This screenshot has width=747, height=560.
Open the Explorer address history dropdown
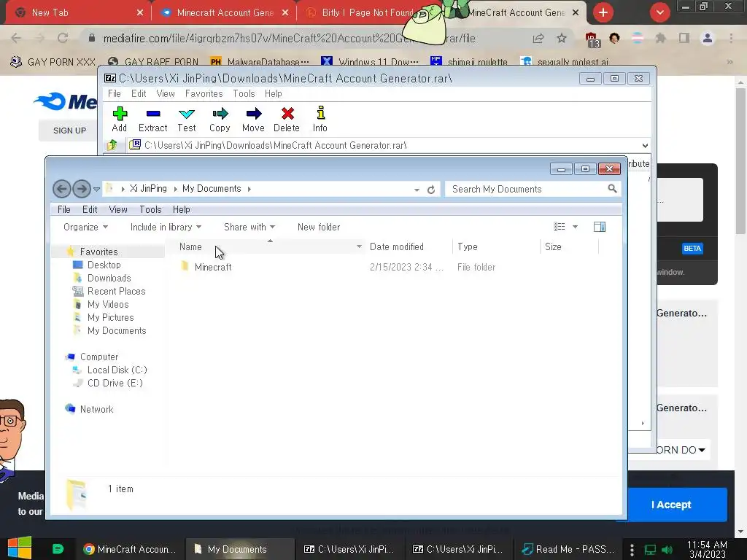pos(417,190)
